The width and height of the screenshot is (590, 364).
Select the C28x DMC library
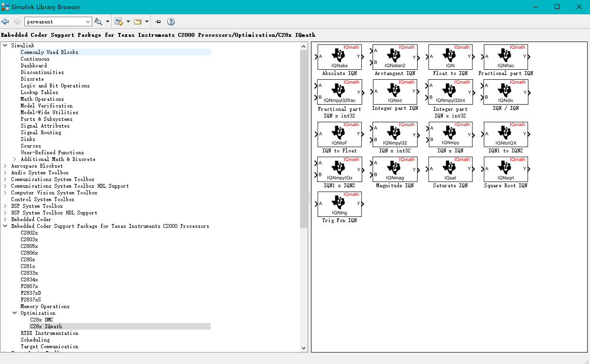[42, 320]
